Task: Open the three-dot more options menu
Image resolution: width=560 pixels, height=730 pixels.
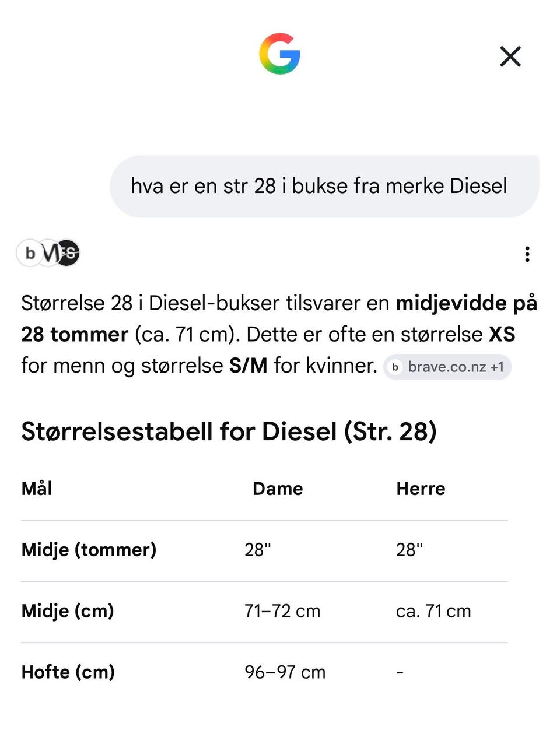Action: (x=527, y=254)
